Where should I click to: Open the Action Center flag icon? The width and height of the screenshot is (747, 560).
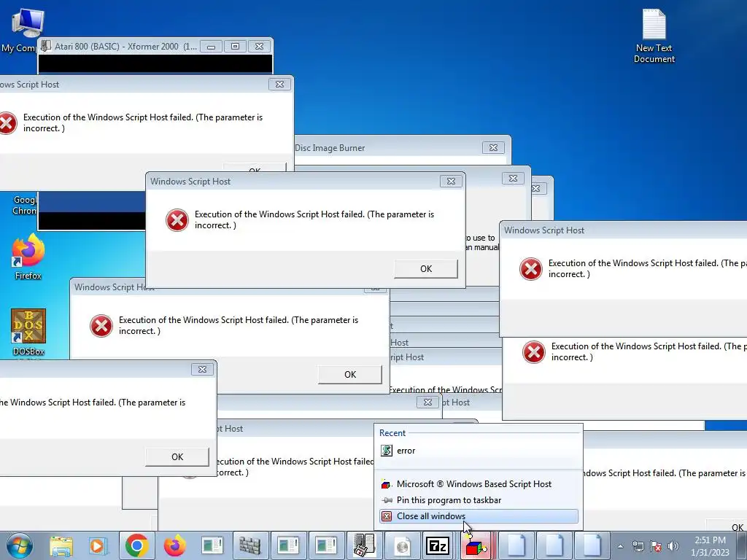point(656,546)
